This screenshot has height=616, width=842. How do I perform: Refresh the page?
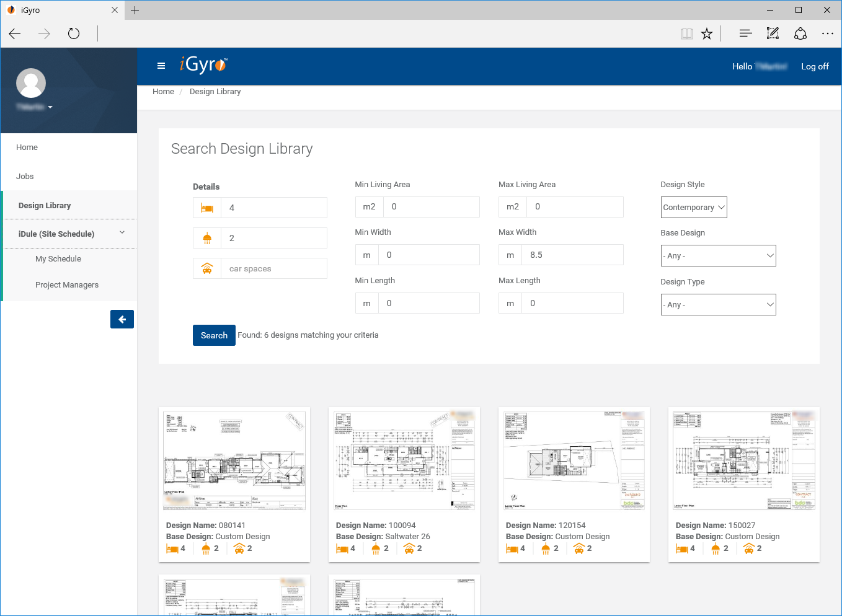[74, 33]
